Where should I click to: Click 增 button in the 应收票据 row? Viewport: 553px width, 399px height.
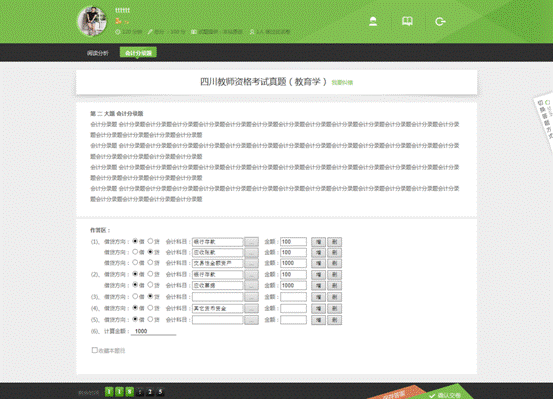click(x=318, y=285)
